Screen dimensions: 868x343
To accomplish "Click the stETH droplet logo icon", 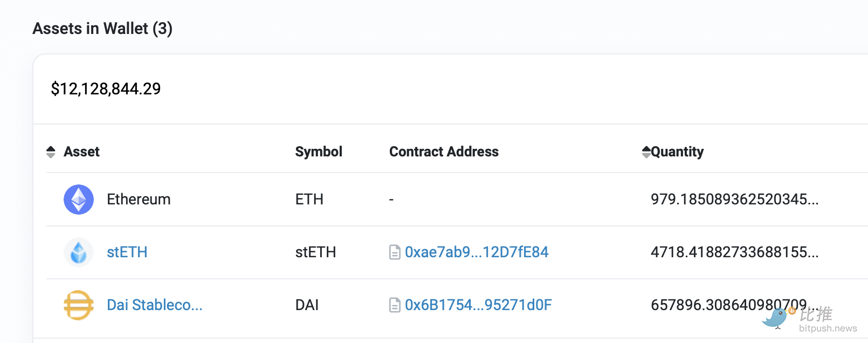I will (79, 252).
